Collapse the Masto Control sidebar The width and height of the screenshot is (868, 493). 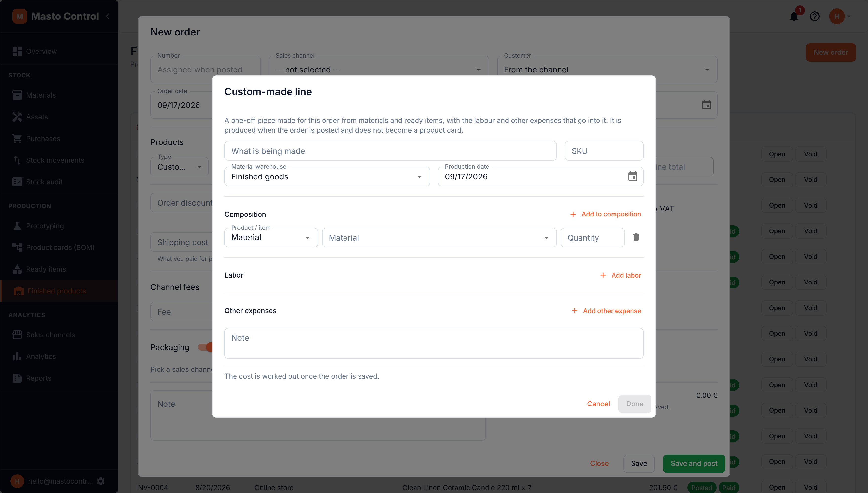pos(108,16)
